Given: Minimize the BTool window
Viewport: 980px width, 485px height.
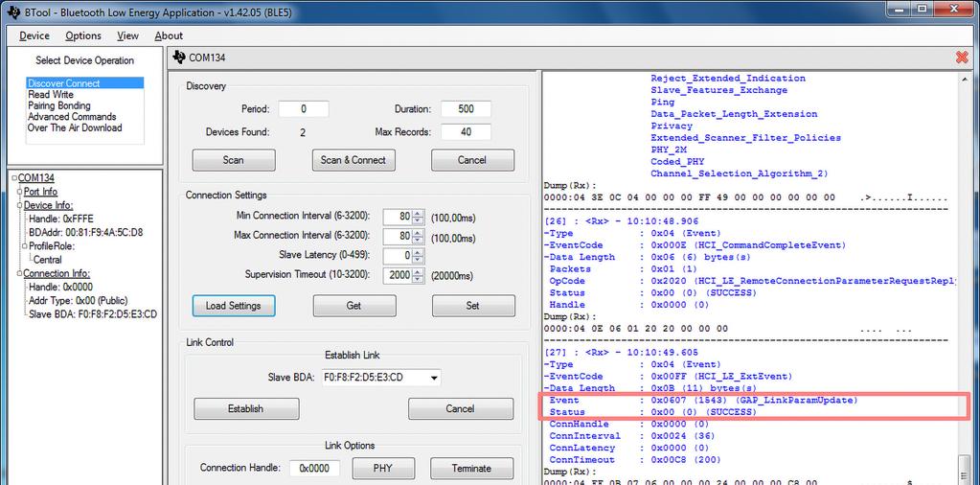Looking at the screenshot, I should tap(897, 10).
